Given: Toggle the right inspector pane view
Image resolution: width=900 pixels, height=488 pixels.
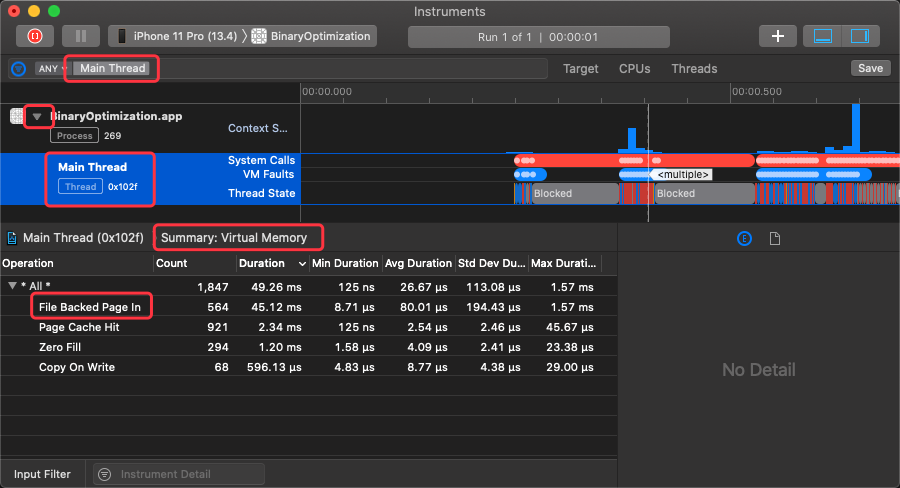Looking at the screenshot, I should coord(860,36).
